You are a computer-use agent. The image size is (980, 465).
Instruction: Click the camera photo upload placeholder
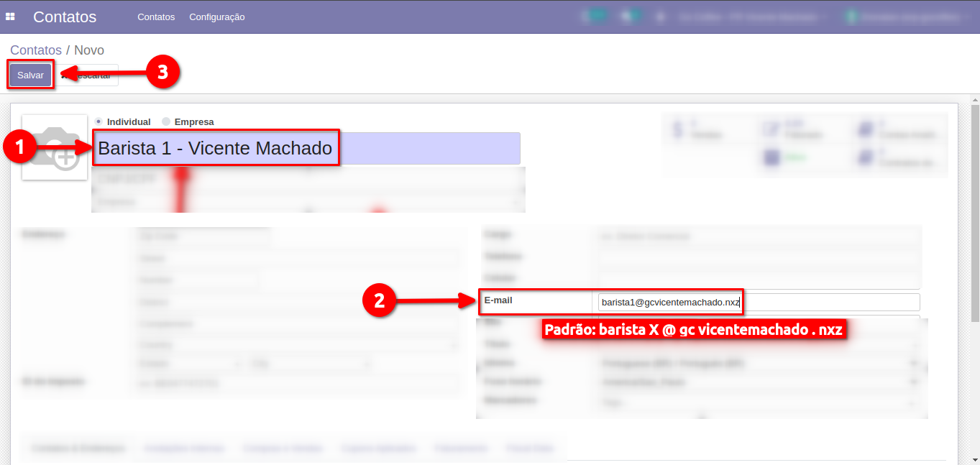(54, 147)
